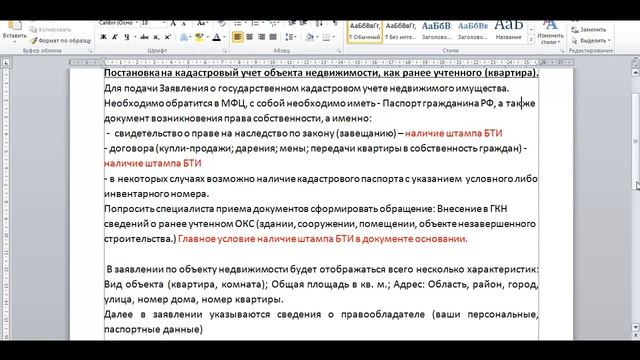Click the vertical scrollbar down arrow

coord(636,327)
